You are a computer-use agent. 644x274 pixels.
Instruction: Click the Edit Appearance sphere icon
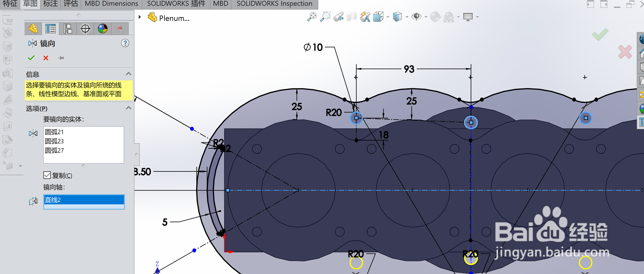click(435, 17)
